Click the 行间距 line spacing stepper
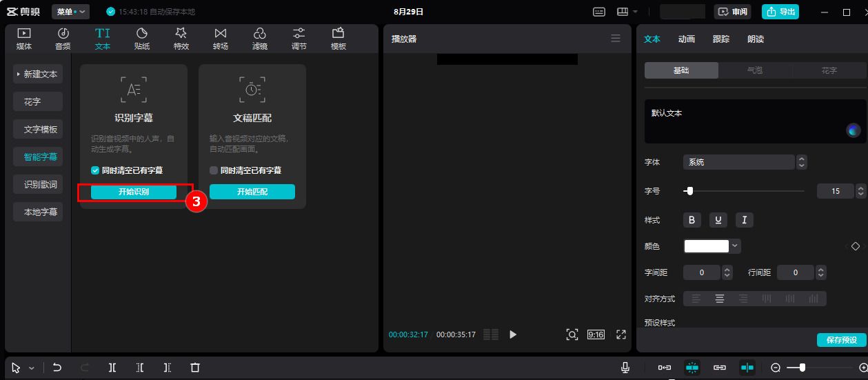The width and height of the screenshot is (868, 380). pos(820,272)
